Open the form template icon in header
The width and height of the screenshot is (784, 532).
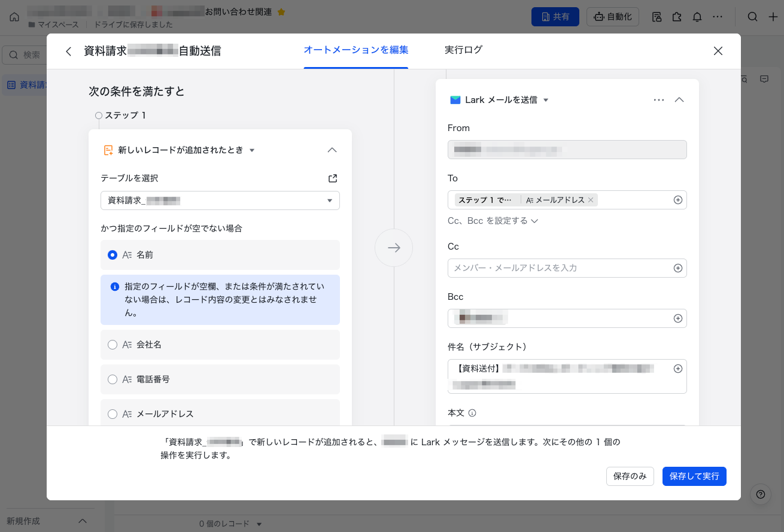pos(657,17)
